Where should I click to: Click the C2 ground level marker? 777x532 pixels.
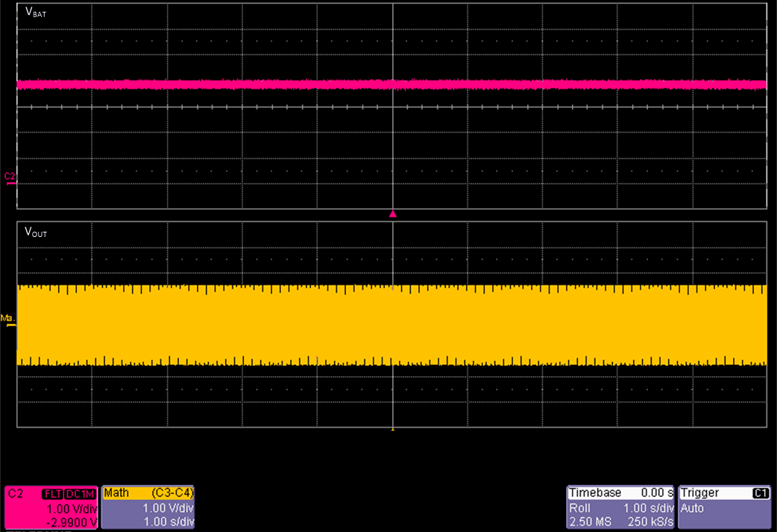tap(10, 177)
